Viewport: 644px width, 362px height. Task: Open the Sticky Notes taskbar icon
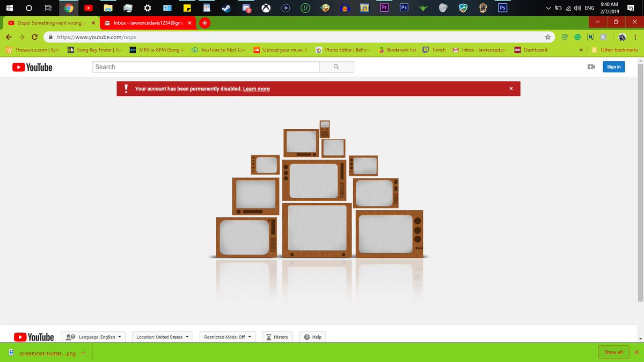[x=187, y=8]
